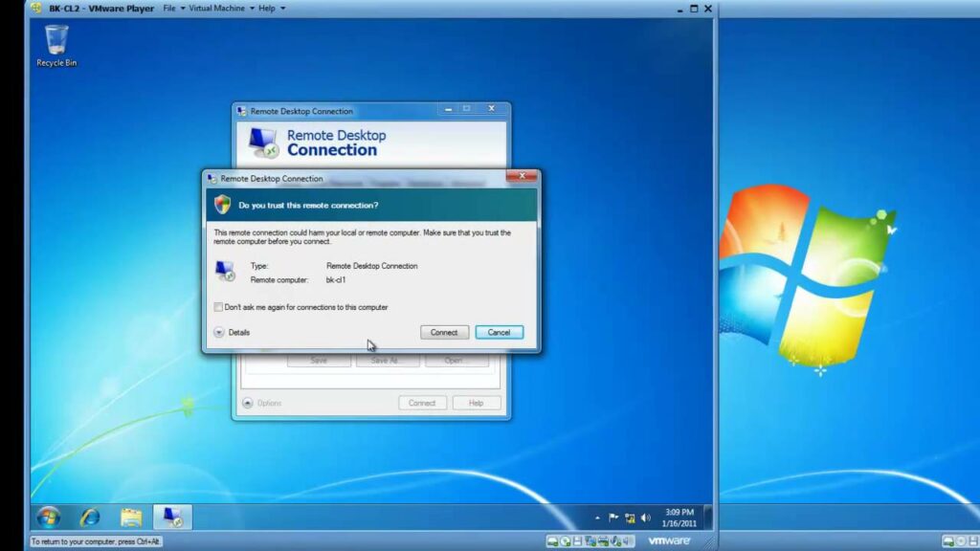Click the vmware logo in status bar
This screenshot has height=551, width=980.
pyautogui.click(x=669, y=540)
